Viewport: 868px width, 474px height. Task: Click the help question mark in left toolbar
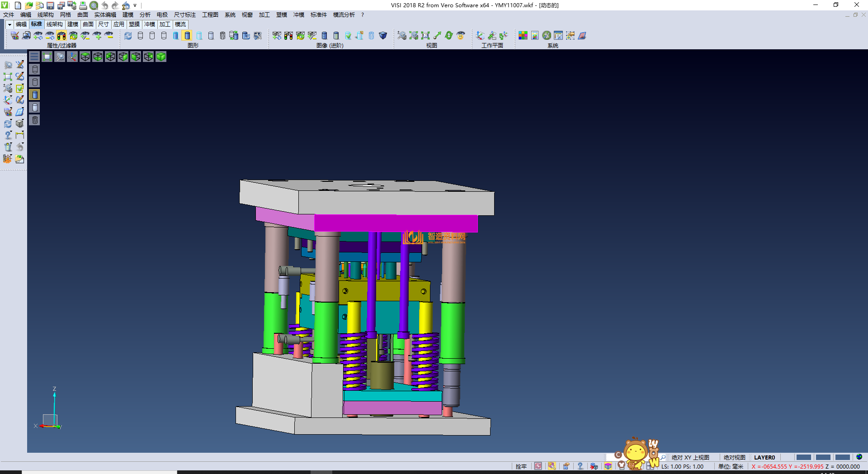tap(8, 135)
